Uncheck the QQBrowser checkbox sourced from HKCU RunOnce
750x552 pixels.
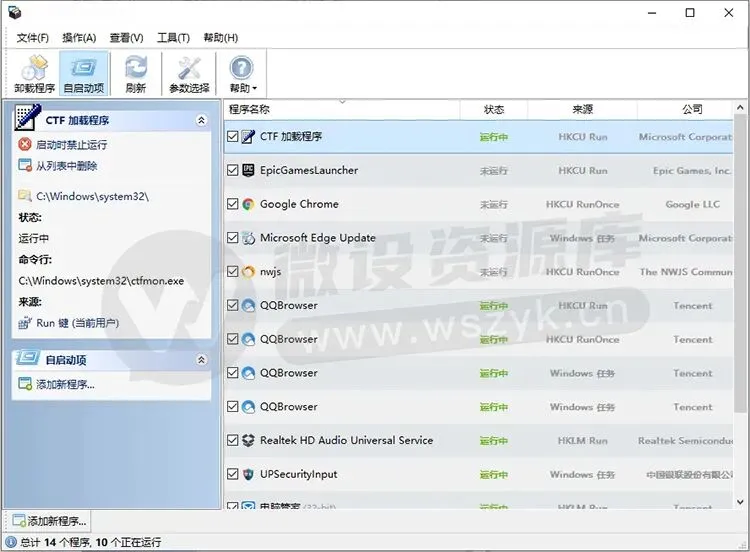(232, 339)
